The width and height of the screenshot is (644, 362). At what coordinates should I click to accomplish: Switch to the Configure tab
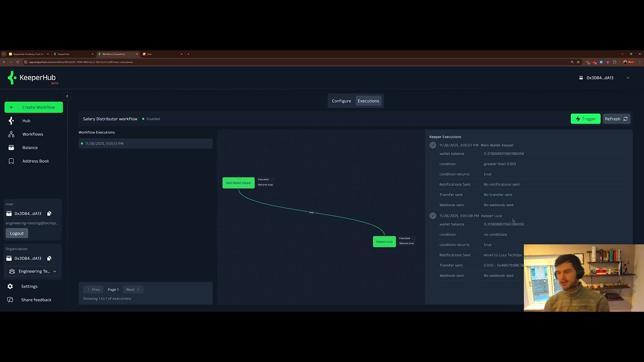coord(341,101)
